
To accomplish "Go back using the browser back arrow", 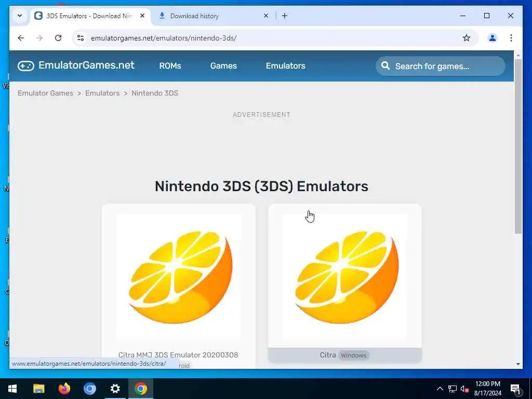I will (21, 38).
